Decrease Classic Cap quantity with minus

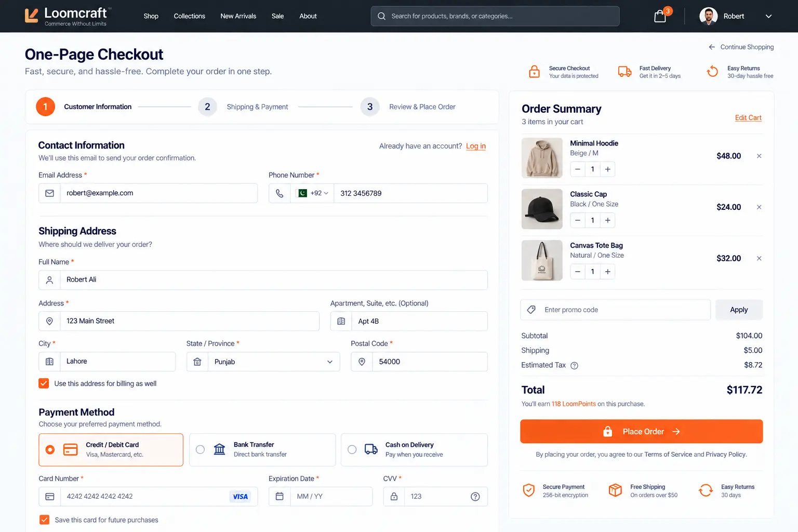(x=578, y=220)
